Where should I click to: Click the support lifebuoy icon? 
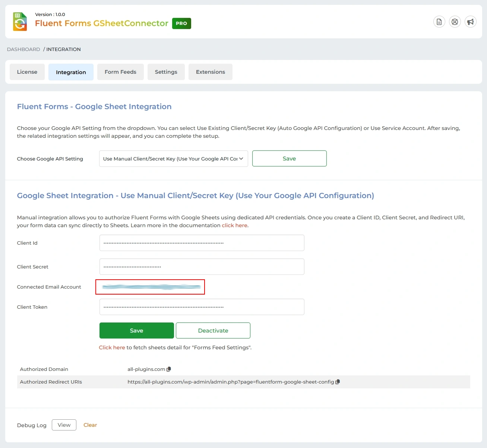pos(455,22)
